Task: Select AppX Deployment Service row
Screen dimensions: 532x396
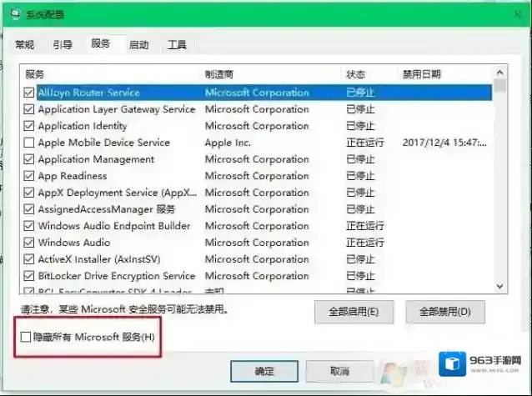Action: [x=258, y=193]
